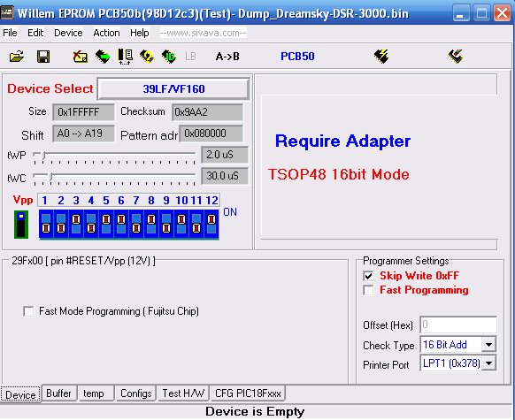Click the compare chip with buffer icon
The width and height of the screenshot is (515, 420).
[x=125, y=57]
